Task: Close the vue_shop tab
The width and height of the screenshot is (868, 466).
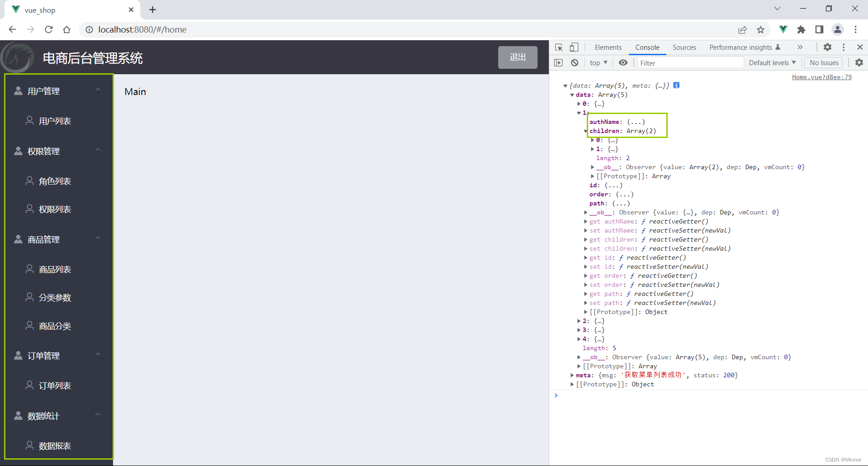Action: pos(131,10)
